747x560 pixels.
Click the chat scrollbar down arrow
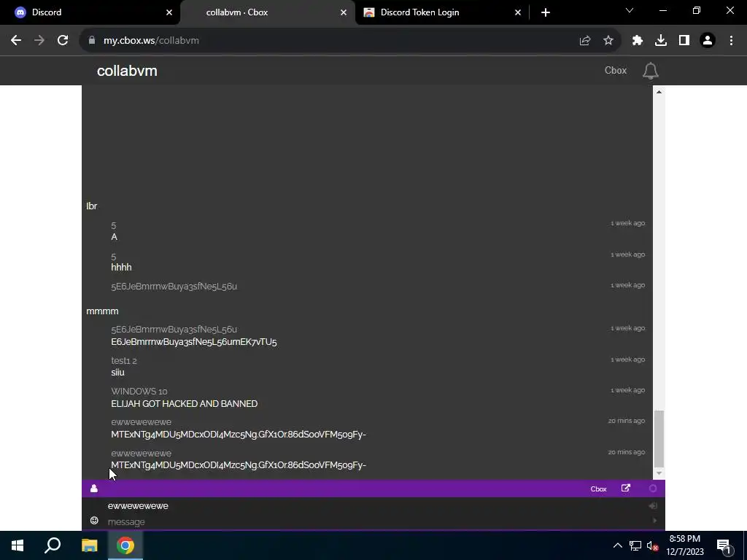[659, 472]
